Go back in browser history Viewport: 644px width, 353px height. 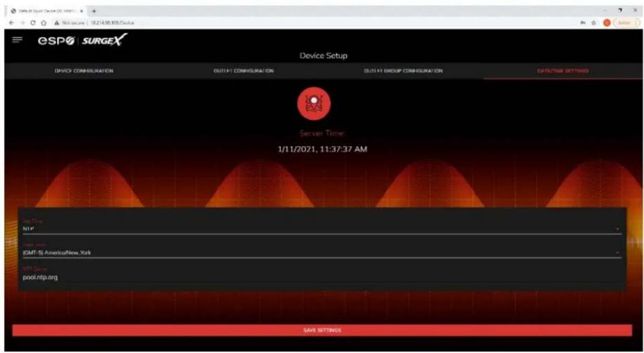(11, 22)
